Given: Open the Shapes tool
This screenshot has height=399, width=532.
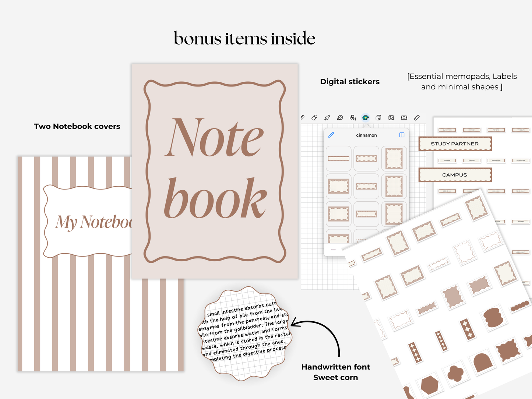Looking at the screenshot, I should point(353,118).
